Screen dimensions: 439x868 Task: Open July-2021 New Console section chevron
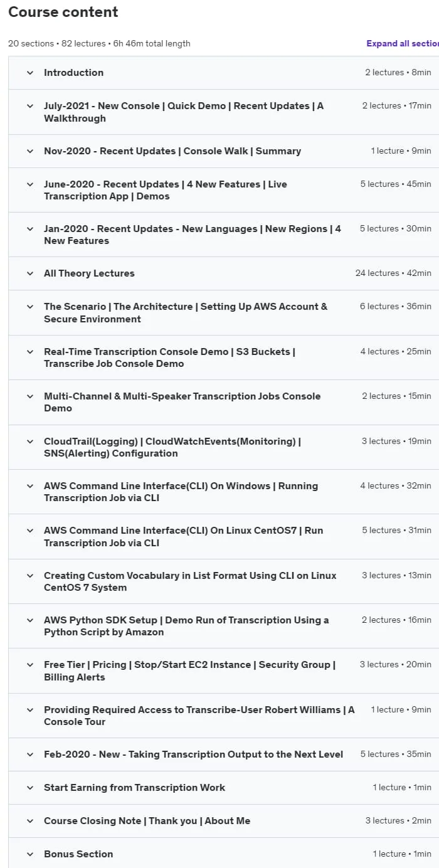click(30, 106)
